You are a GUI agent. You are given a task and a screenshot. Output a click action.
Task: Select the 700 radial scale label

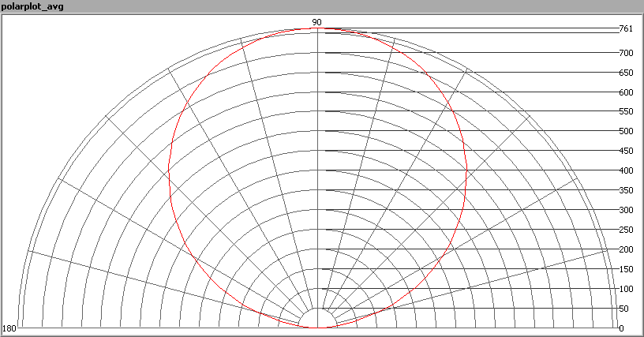(626, 53)
